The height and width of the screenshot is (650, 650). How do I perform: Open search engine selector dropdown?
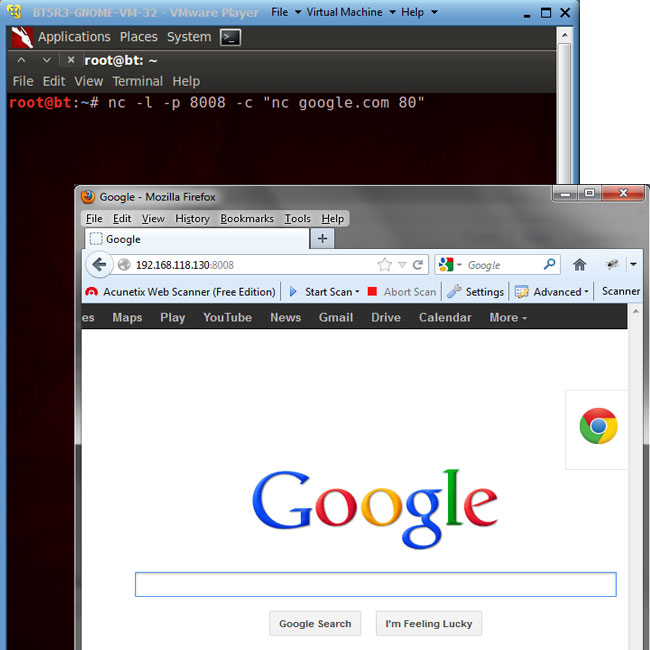(x=450, y=265)
